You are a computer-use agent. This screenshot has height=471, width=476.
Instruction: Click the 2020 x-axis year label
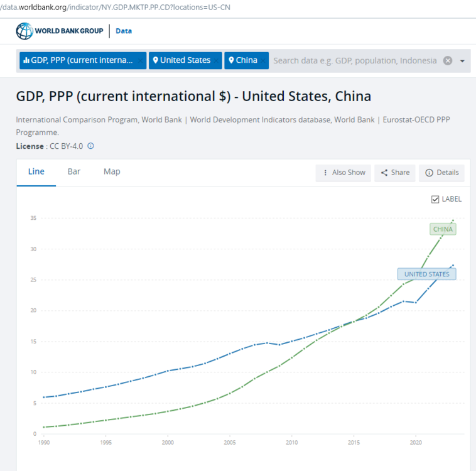(416, 443)
